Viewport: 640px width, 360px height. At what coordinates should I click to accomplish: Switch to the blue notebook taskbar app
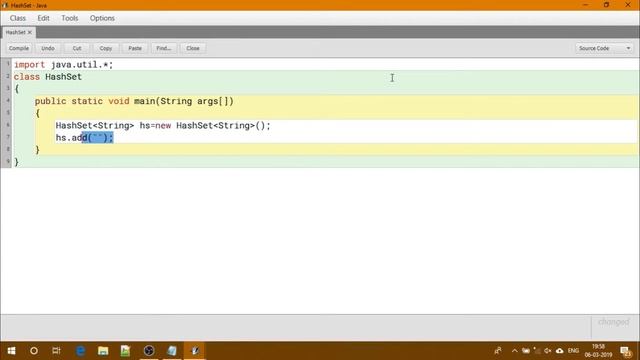click(172, 351)
